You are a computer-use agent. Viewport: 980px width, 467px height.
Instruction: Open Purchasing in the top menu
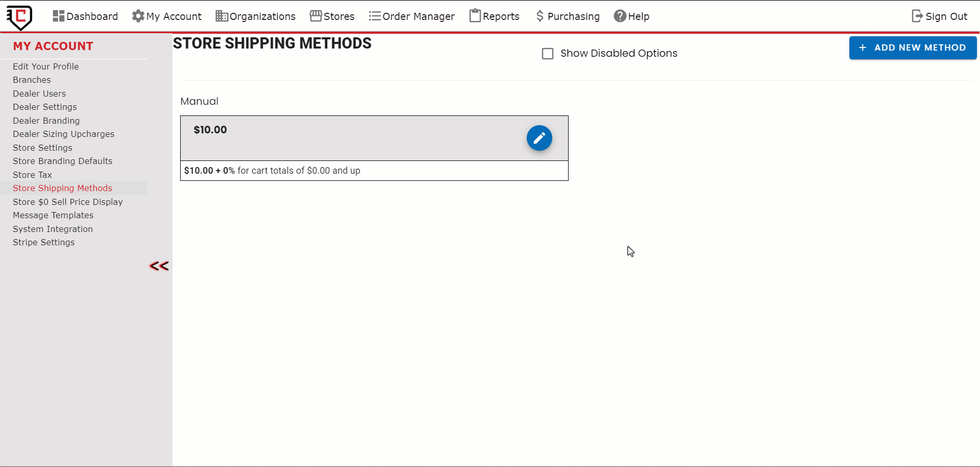pos(568,16)
